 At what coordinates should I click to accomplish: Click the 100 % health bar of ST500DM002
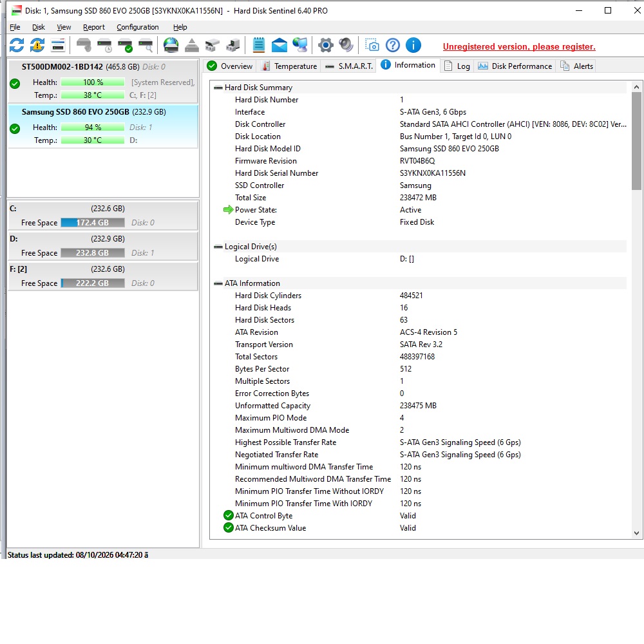tap(93, 82)
